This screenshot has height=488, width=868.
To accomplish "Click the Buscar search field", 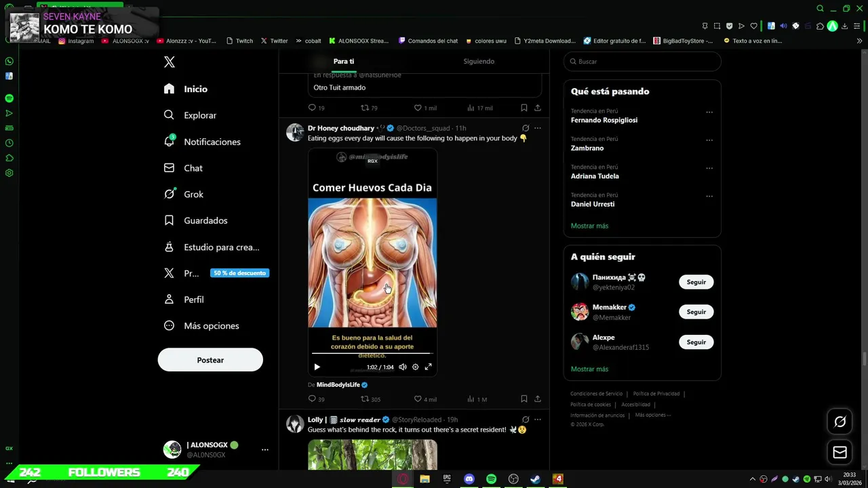I will [642, 62].
